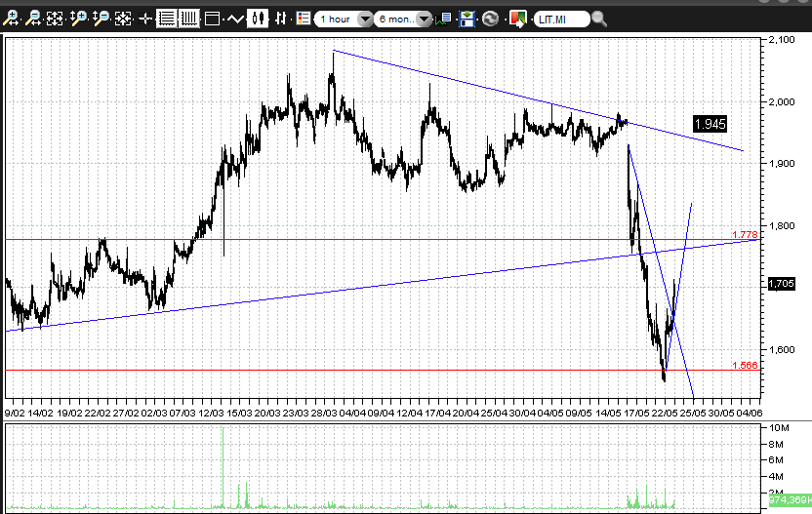Click vertical zoom out magnifier icon
Viewport: 812px width, 514px height.
pos(101,20)
